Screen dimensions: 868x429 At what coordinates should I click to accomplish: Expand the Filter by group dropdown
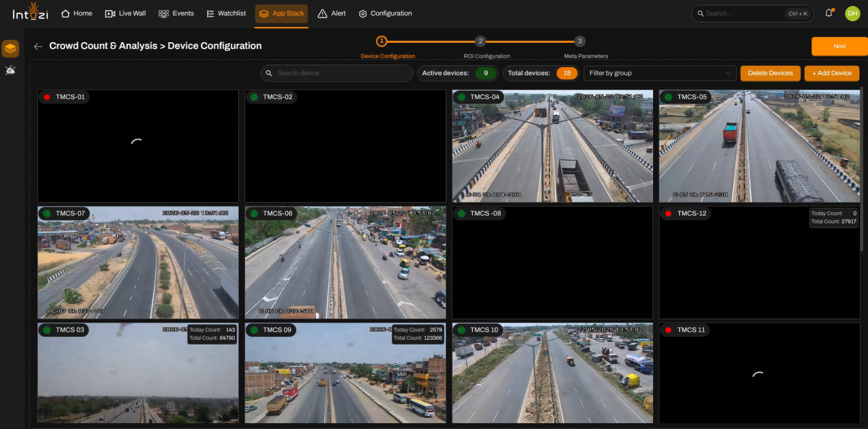[660, 73]
